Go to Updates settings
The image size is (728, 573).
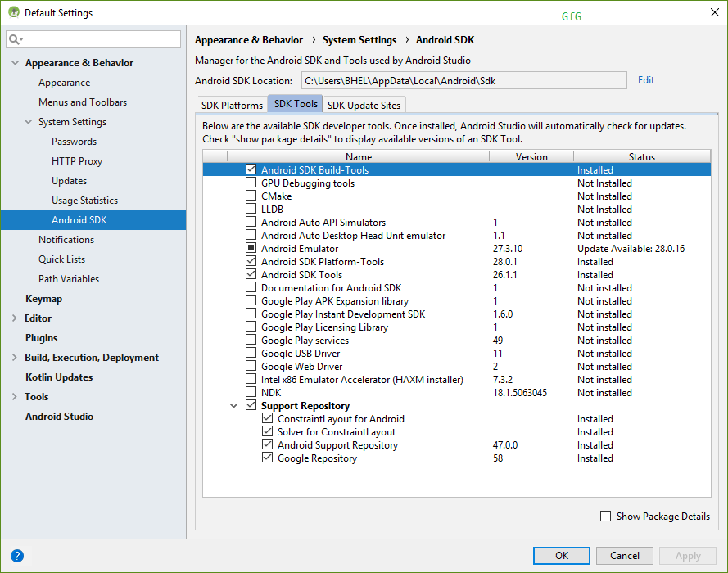pyautogui.click(x=69, y=180)
